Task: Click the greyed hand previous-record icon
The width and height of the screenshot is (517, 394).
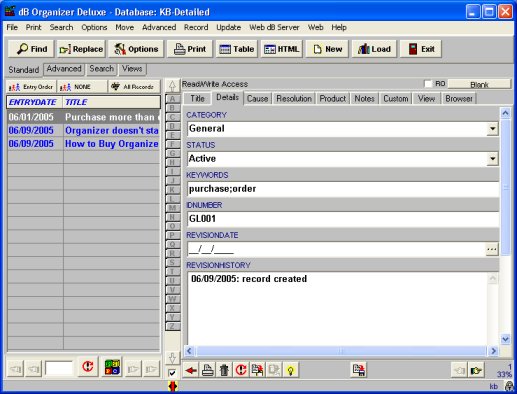Action: tap(459, 370)
